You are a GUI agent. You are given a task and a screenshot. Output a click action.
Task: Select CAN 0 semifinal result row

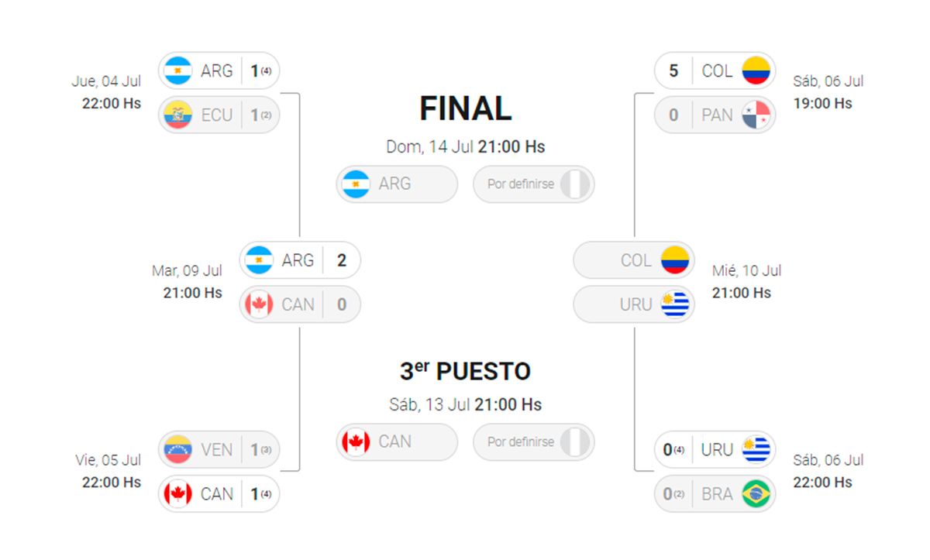300,305
